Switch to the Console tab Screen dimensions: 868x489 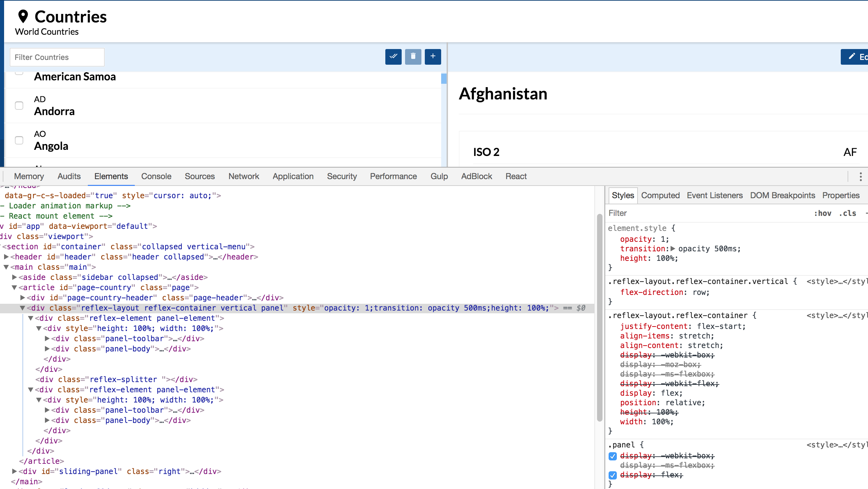pos(156,176)
